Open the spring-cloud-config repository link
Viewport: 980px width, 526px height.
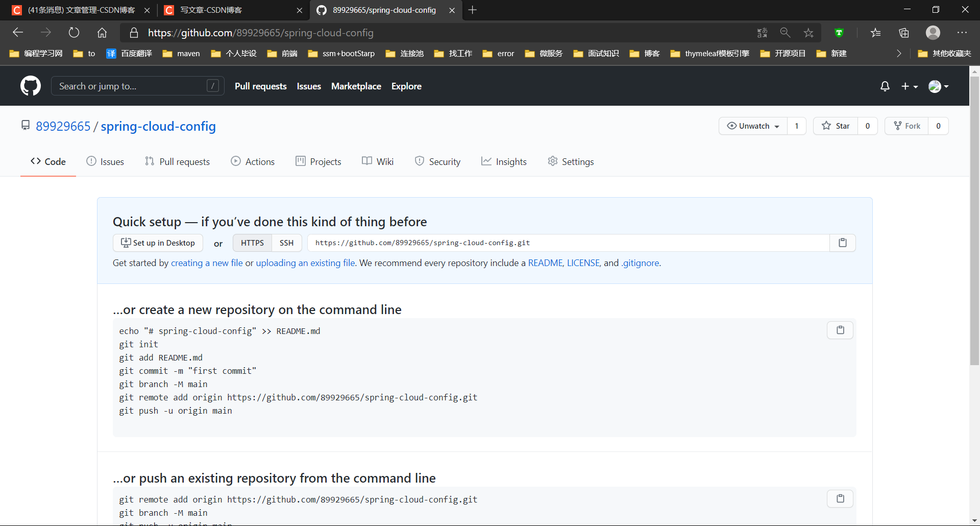[x=158, y=126]
